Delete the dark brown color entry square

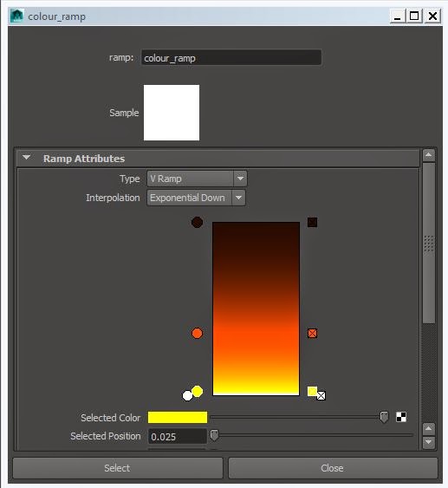tap(312, 222)
